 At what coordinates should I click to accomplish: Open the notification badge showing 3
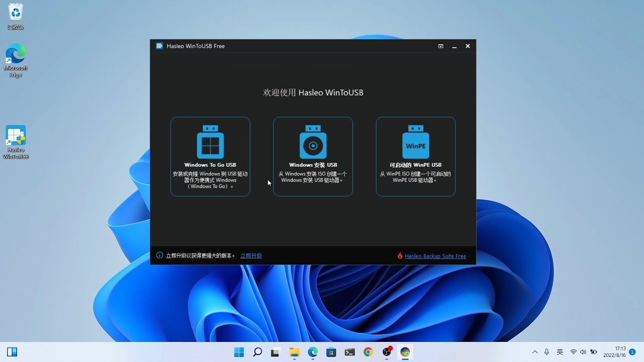click(632, 352)
